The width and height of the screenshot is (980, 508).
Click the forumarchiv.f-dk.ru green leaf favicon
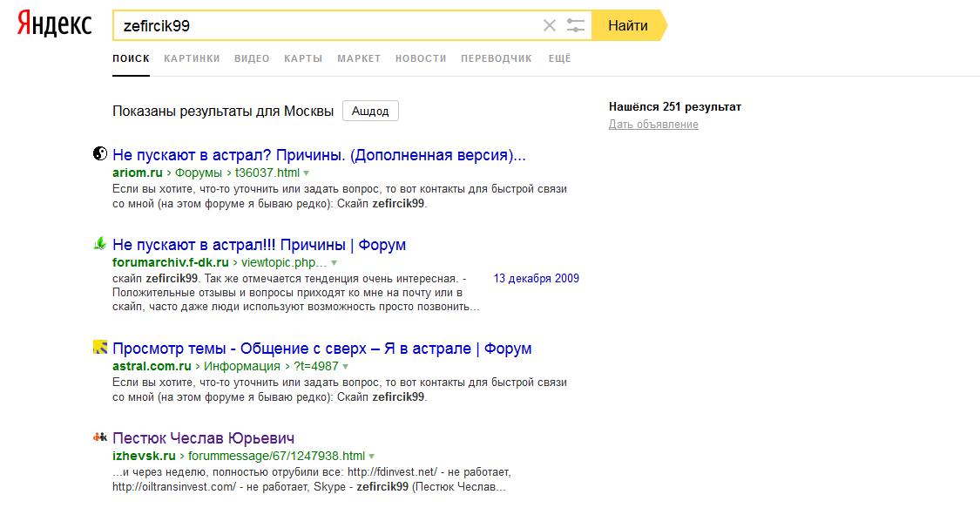point(100,244)
